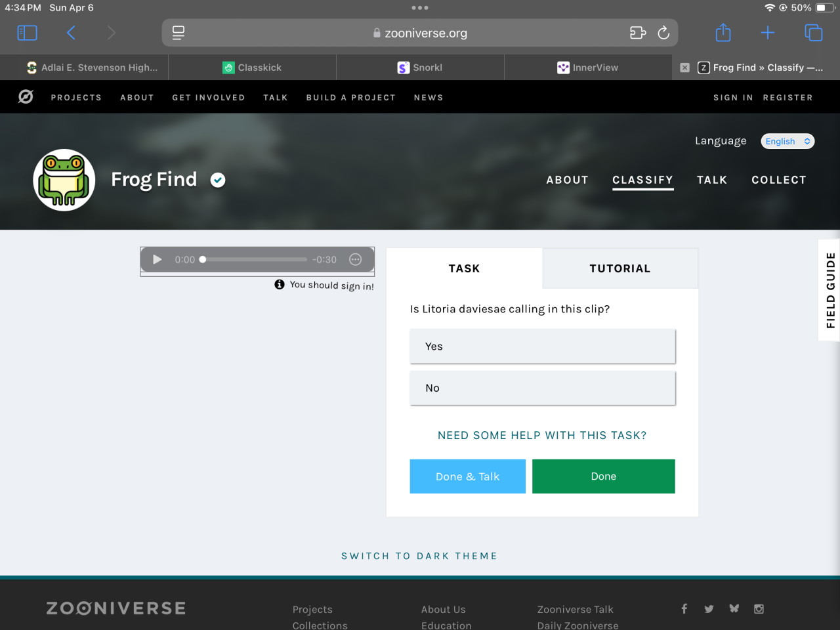The image size is (840, 630).
Task: Click NEED SOME HELP WITH THIS TASK?
Action: click(542, 436)
